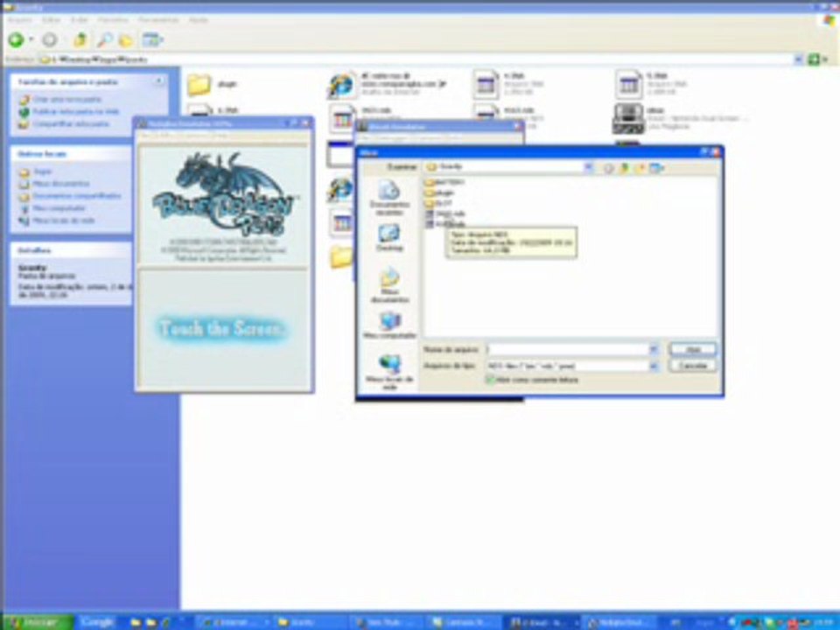Screen dimensions: 840x630
Task: Collapse the 'Tarefas de arquivo e pasta' panel
Action: (x=158, y=81)
